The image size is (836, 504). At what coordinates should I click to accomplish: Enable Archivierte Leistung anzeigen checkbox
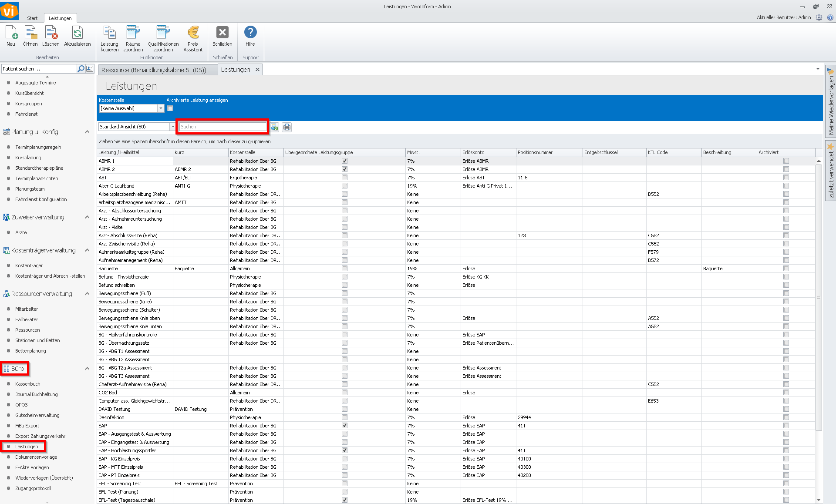tap(170, 108)
